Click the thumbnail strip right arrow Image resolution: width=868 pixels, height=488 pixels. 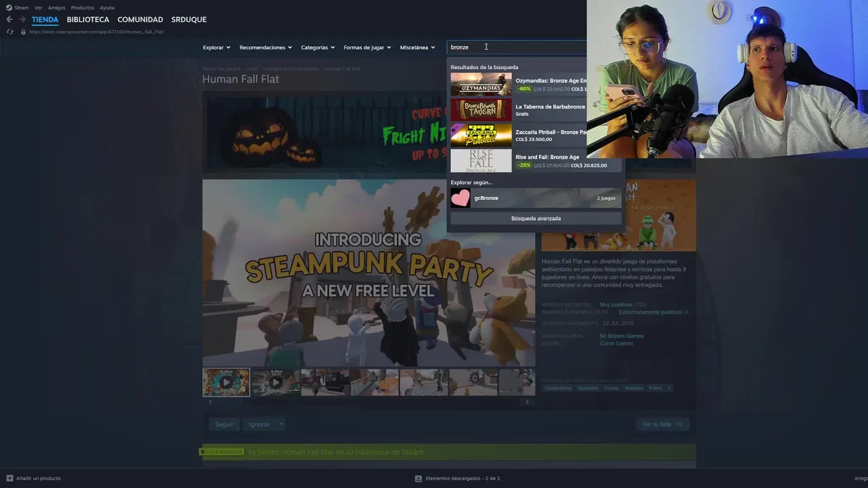point(527,402)
